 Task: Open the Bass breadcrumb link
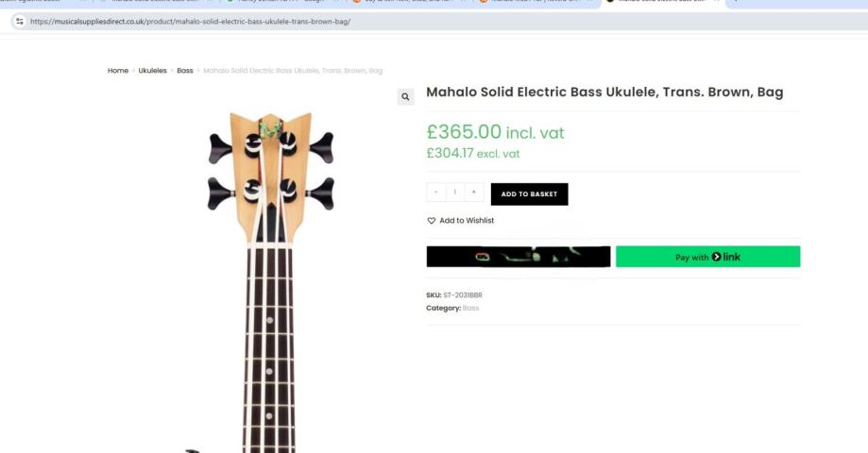click(x=185, y=71)
